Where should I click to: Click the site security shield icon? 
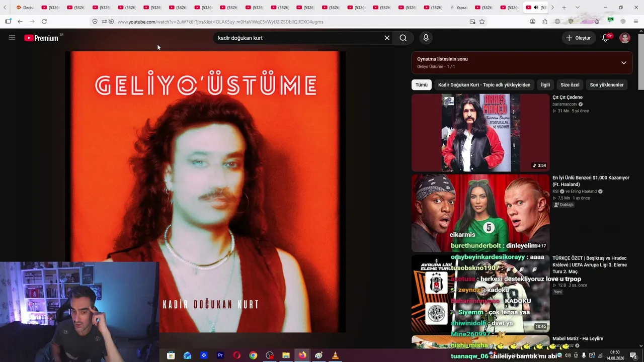pyautogui.click(x=95, y=22)
